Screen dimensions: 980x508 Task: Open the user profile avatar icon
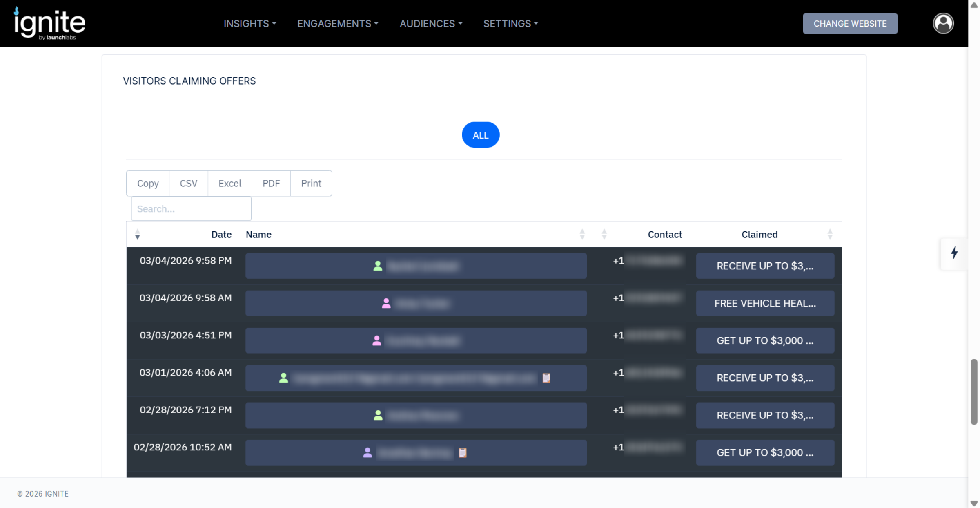[943, 23]
